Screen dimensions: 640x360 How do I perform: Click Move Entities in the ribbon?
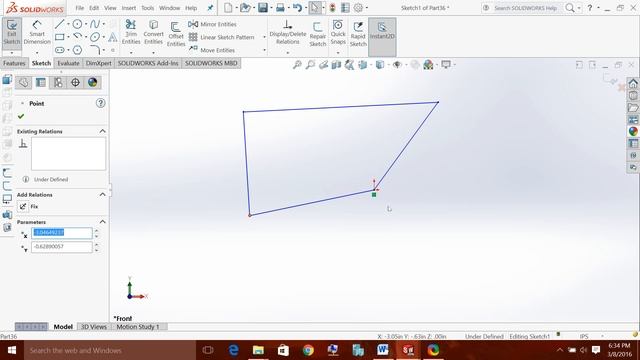tap(211, 50)
